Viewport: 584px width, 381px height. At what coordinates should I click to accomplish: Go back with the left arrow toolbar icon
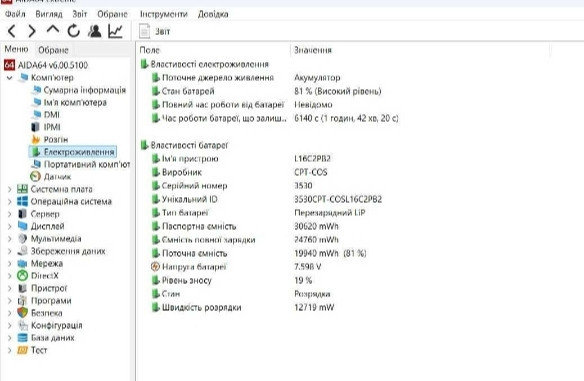[x=12, y=31]
